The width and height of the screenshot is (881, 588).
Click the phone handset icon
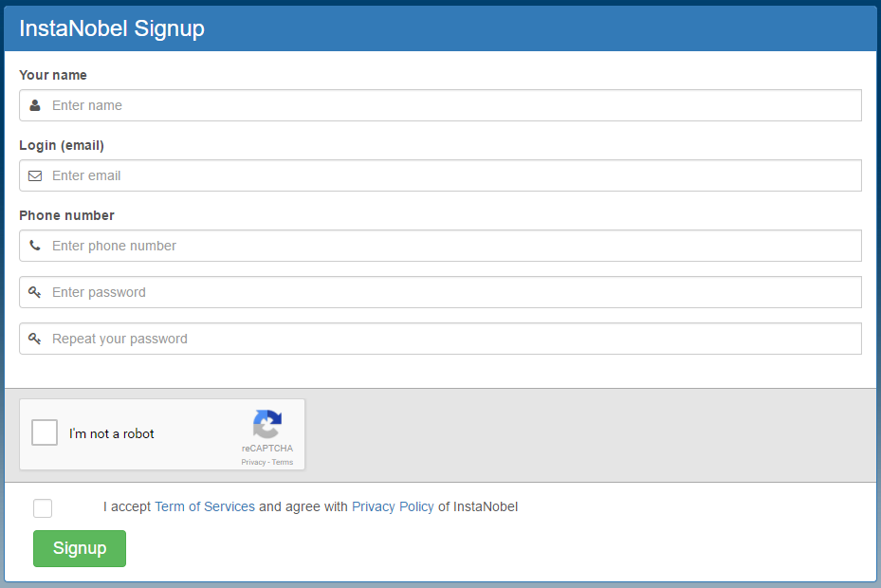[x=35, y=246]
